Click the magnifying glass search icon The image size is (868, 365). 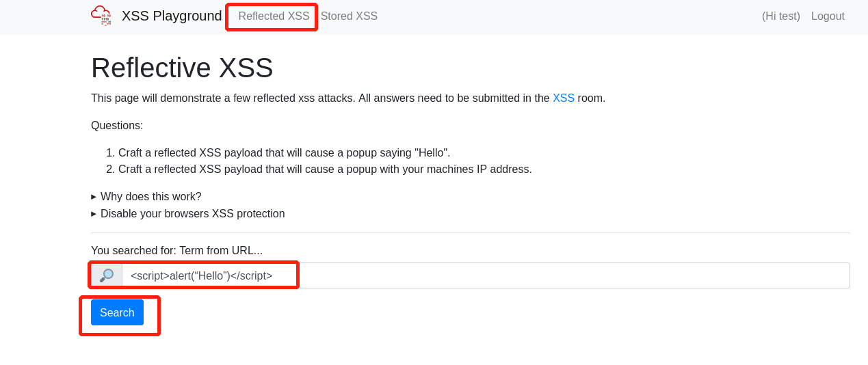click(106, 275)
